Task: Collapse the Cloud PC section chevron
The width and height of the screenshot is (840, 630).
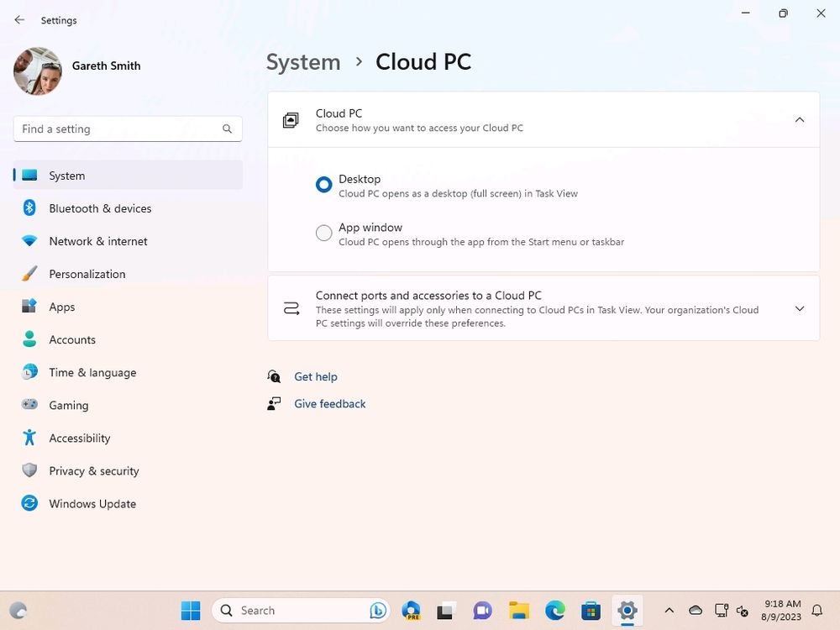Action: (x=800, y=119)
